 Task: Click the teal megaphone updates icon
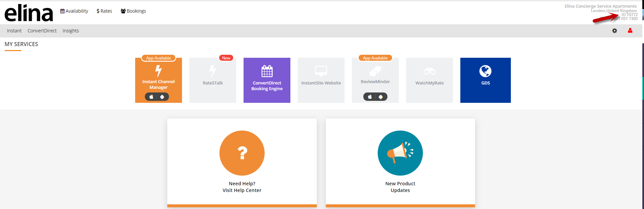click(400, 153)
